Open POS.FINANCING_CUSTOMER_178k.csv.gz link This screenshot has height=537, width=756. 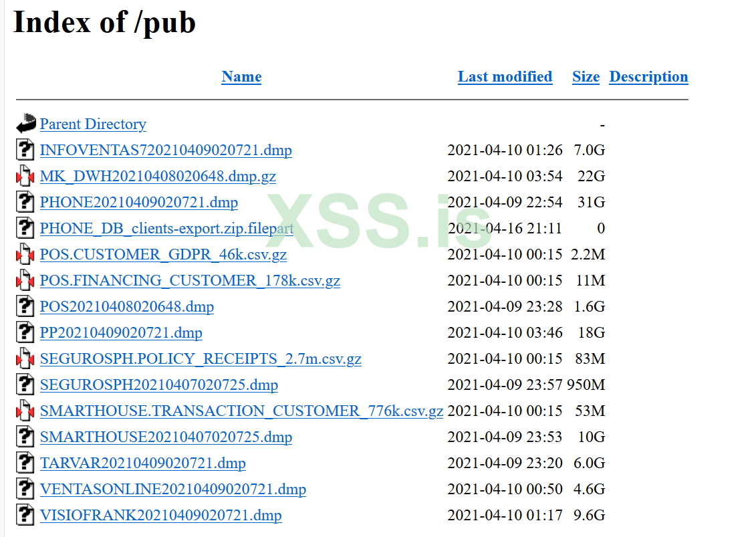click(190, 280)
